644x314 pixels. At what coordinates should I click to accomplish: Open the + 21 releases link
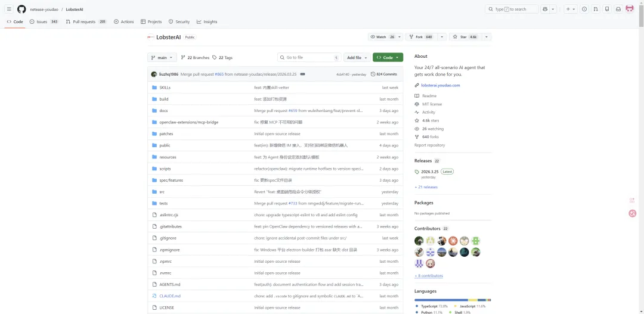point(426,187)
